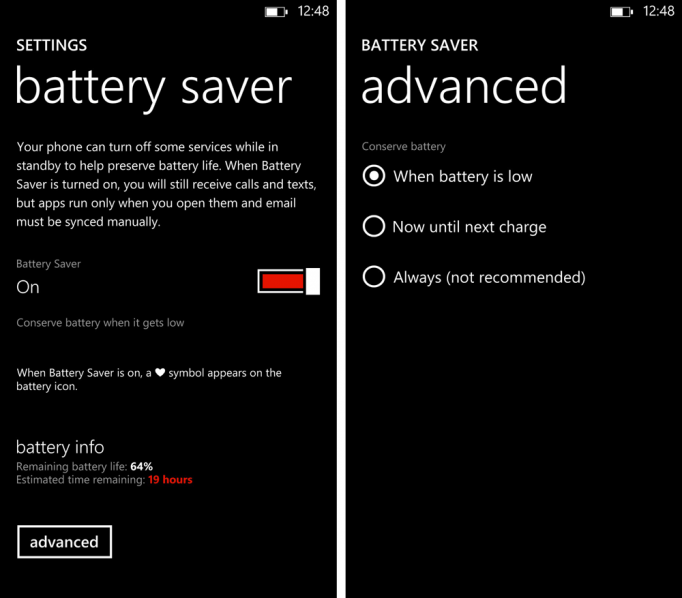Select When battery is low option
The width and height of the screenshot is (682, 598).
coord(448,176)
